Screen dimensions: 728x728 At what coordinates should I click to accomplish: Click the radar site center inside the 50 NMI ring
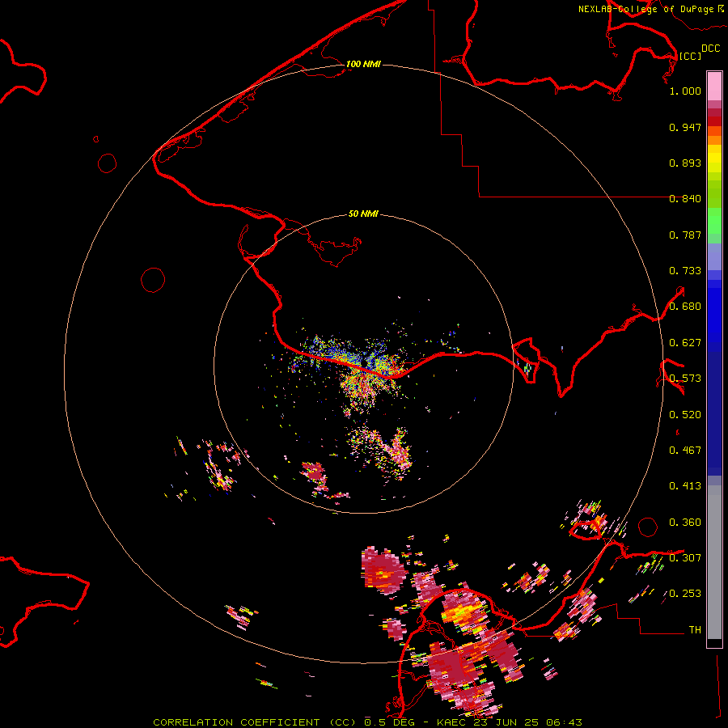[x=363, y=364]
